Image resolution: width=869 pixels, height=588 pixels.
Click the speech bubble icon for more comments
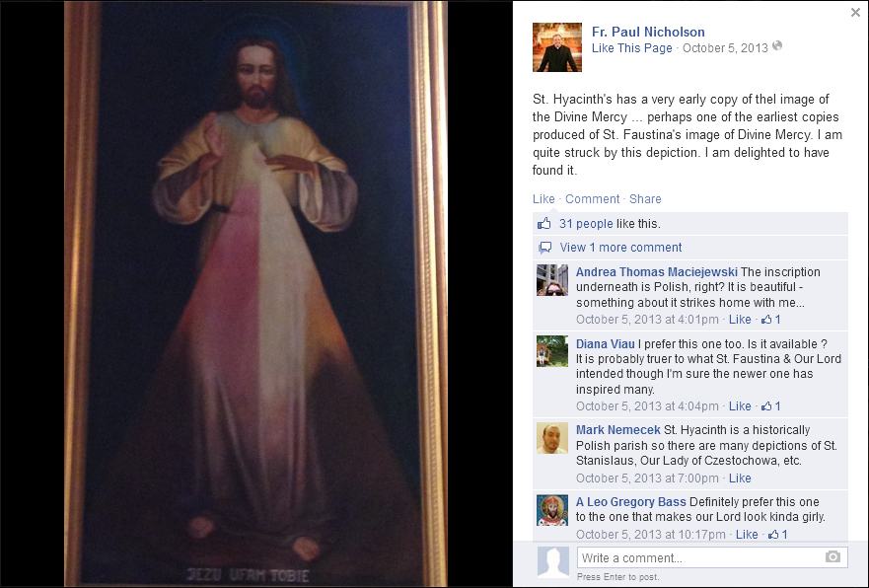click(x=545, y=248)
